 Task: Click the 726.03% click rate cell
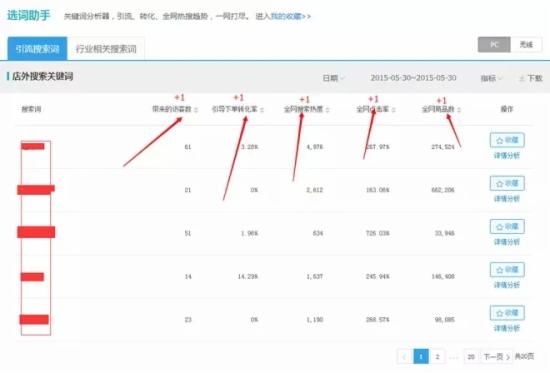point(377,233)
